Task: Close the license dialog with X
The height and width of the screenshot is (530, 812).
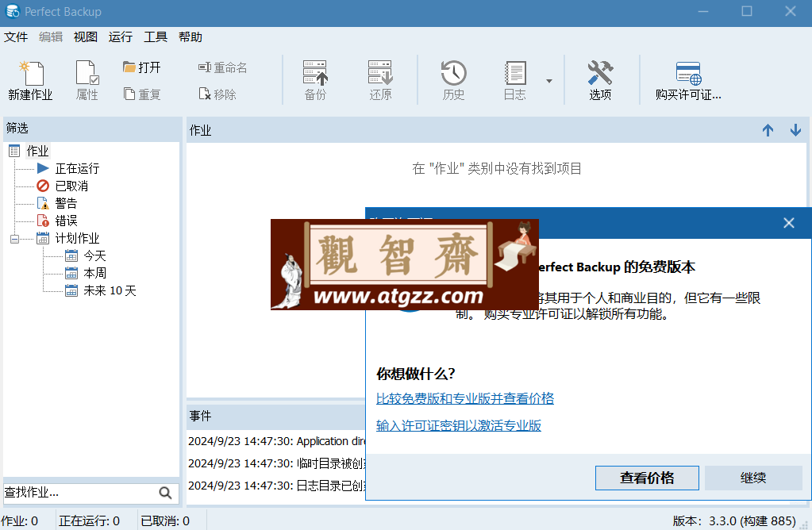Action: tap(789, 223)
